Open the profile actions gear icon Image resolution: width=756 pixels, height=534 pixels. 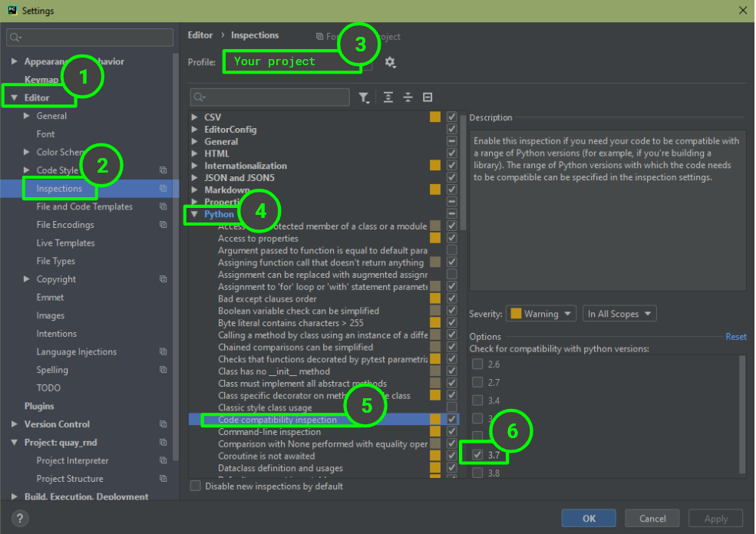click(390, 63)
